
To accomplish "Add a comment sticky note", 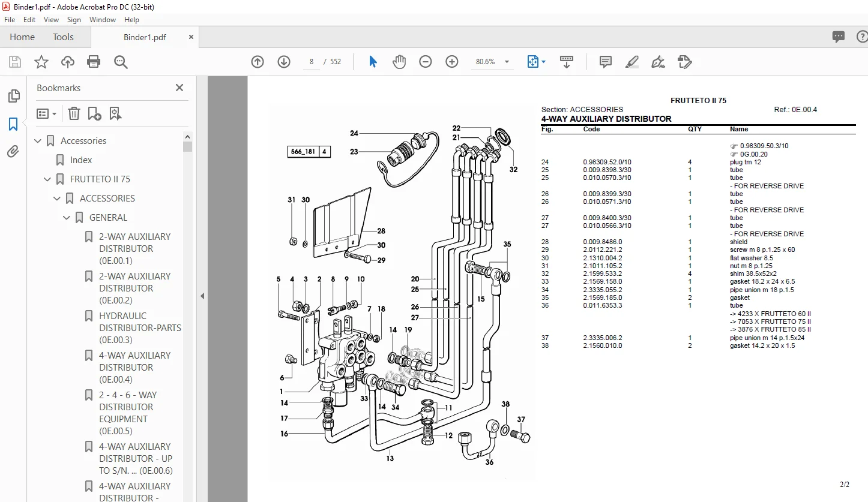I will coord(606,62).
